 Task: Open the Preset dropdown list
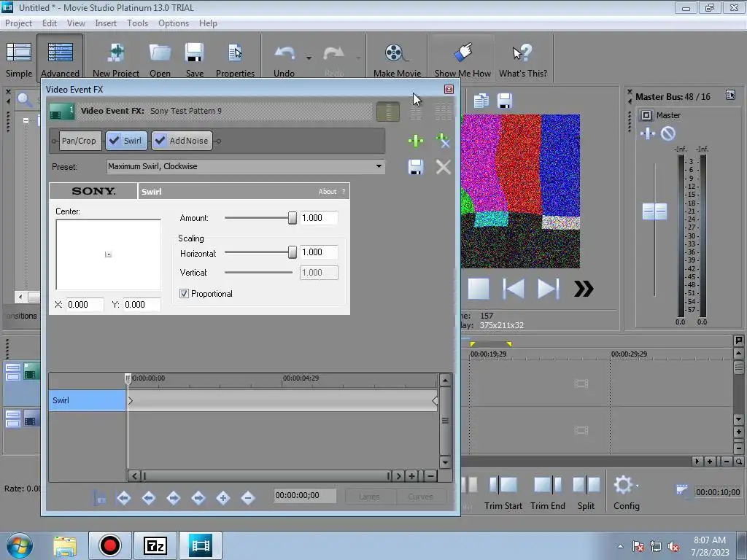(379, 166)
